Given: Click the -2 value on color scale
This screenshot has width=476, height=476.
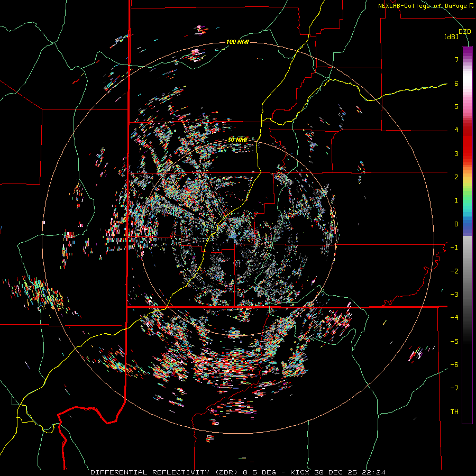Looking at the screenshot, I should click(454, 271).
